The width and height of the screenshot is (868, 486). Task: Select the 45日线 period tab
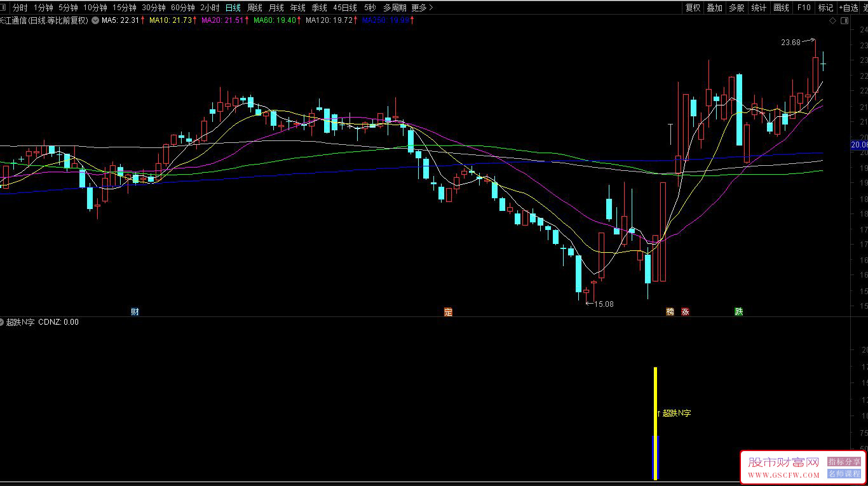coord(345,8)
